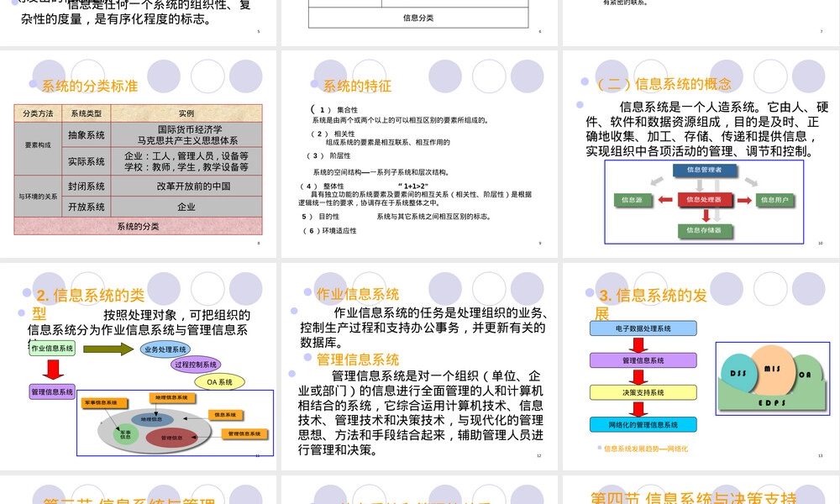This screenshot has width=840, height=504.
Task: Click the (1) 集合性 list item
Action: click(x=335, y=110)
